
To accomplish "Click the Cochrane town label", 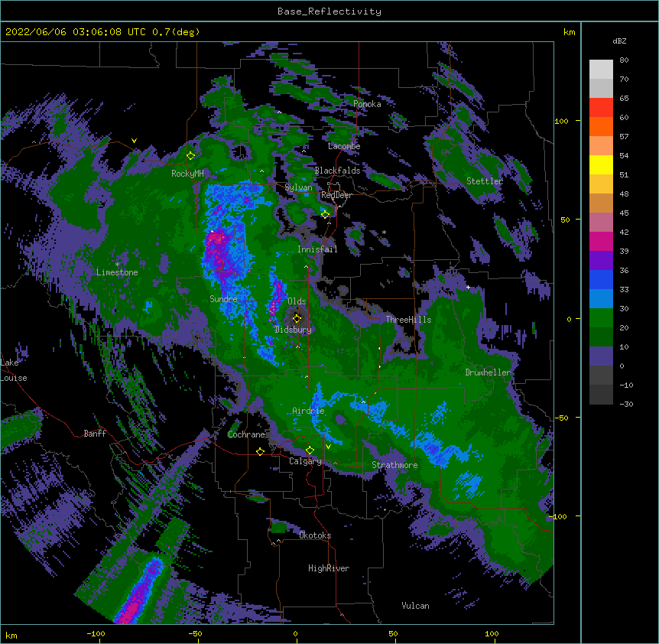I will tap(247, 434).
